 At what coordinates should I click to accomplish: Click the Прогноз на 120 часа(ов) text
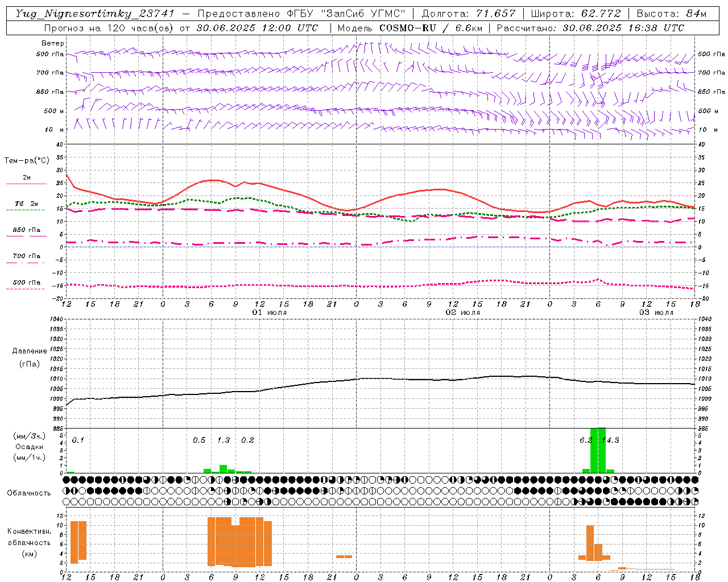[109, 28]
